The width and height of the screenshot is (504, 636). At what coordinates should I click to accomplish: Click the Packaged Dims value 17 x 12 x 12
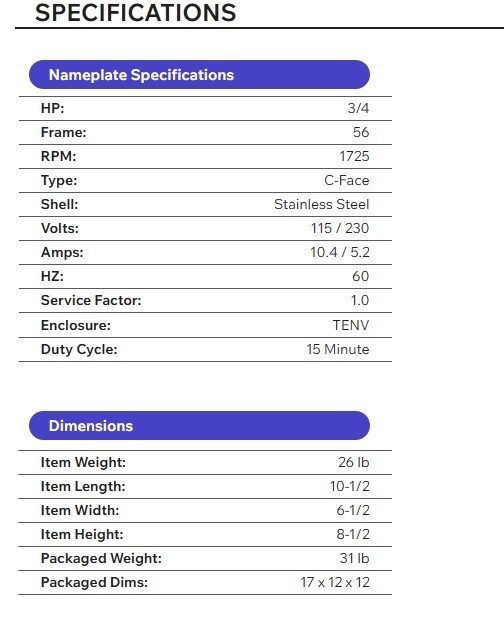pos(335,582)
